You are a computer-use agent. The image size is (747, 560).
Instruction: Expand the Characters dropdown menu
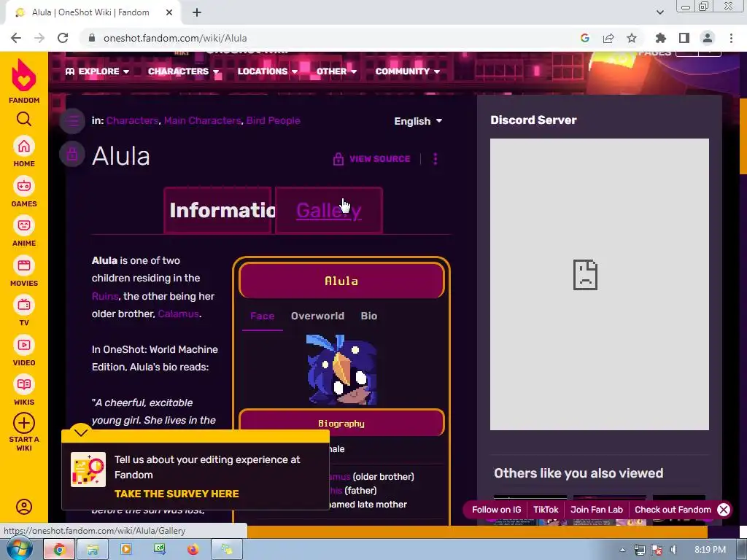(x=183, y=71)
